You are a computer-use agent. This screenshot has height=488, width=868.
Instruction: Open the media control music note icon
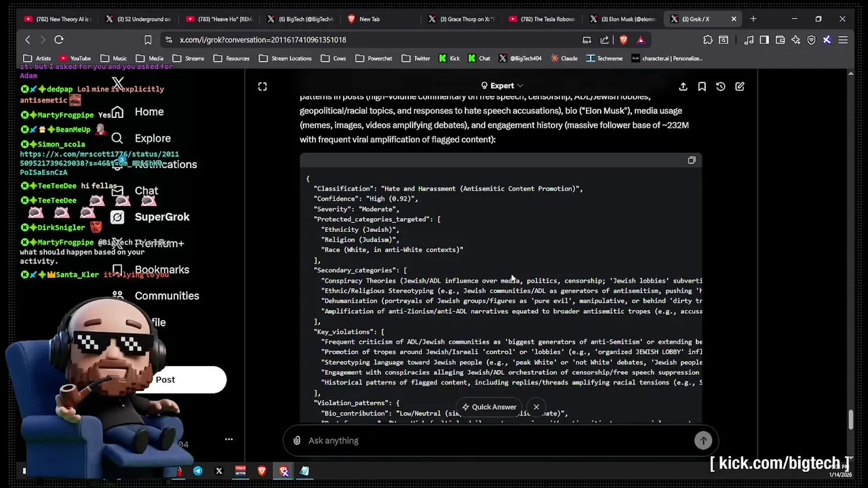(749, 40)
